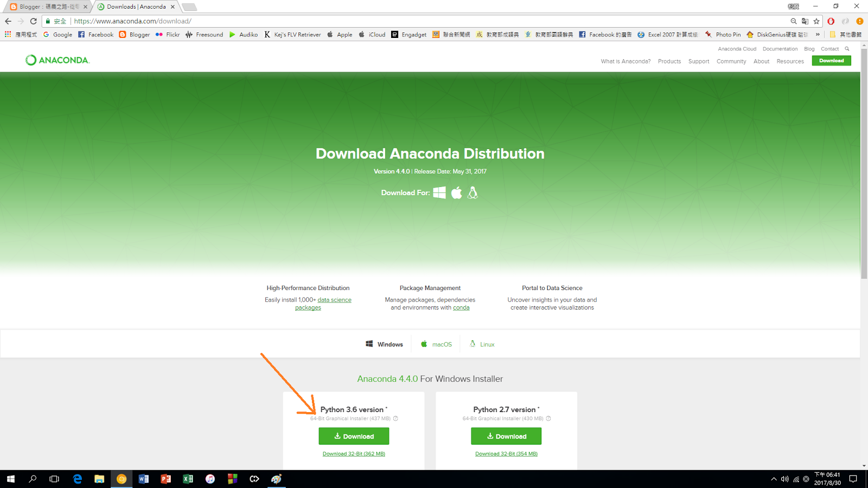Screen dimensions: 868x488
Task: Click zoom magnifier icon in address bar
Action: point(794,21)
